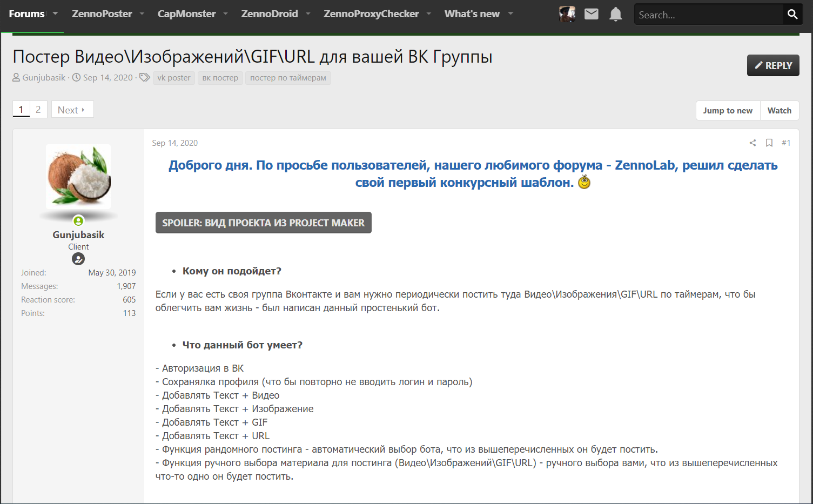Viewport: 813px width, 504px height.
Task: Click the May 30, 2019 joined date
Action: click(x=112, y=272)
